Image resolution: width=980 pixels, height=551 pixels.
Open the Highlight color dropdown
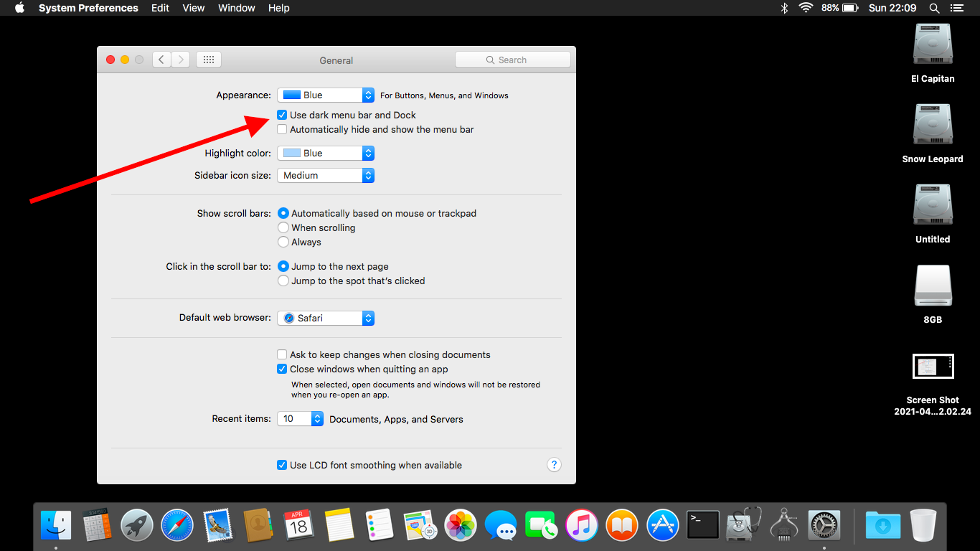326,153
